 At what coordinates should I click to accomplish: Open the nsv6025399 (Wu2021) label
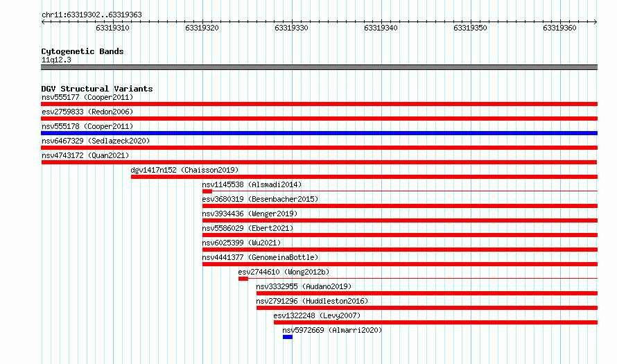[242, 243]
